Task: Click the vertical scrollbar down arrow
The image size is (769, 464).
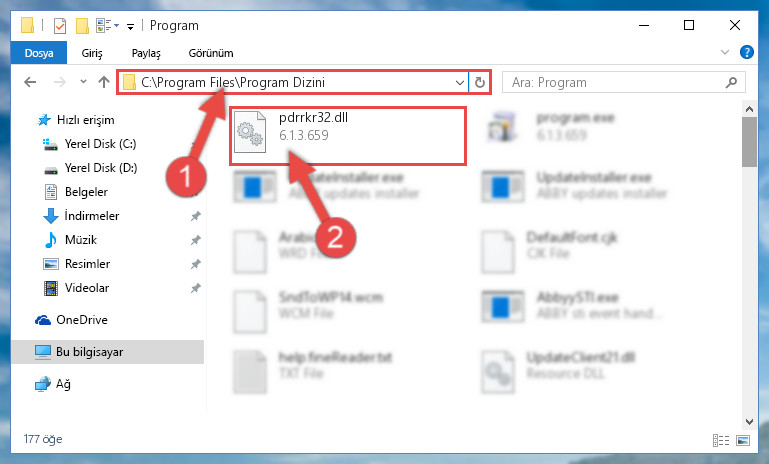Action: point(749,422)
